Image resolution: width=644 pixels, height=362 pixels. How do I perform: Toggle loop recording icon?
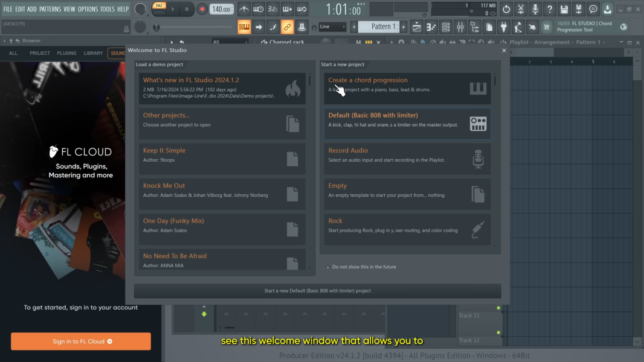302,9
